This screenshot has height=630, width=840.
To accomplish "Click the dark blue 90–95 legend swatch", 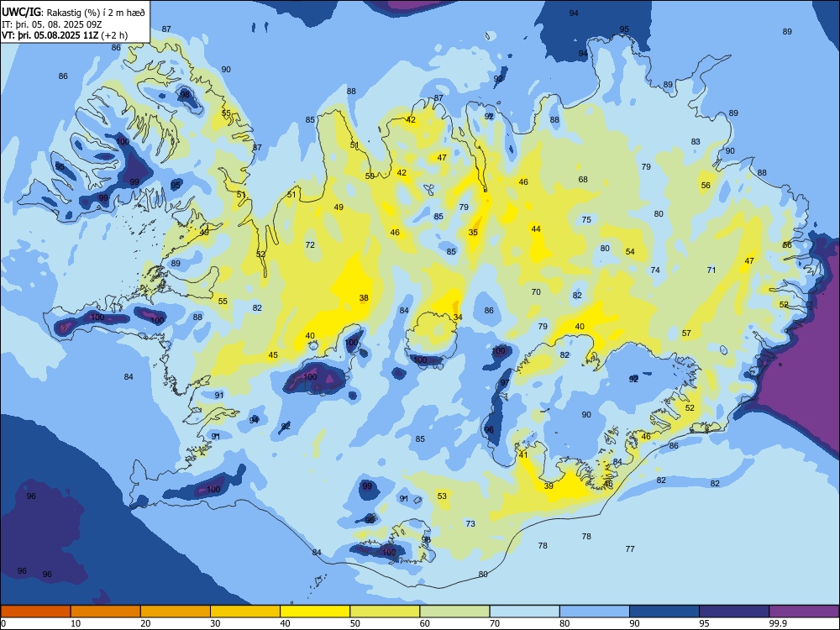I will coord(664,612).
